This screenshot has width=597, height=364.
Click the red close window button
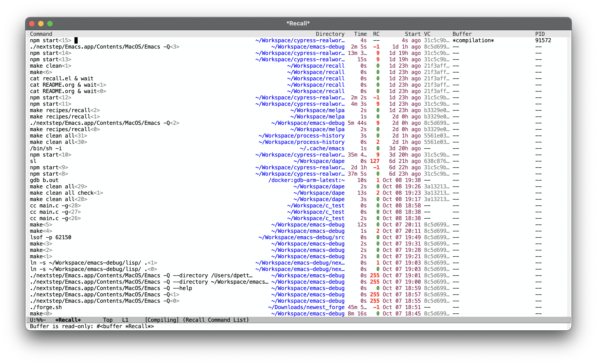(x=32, y=24)
